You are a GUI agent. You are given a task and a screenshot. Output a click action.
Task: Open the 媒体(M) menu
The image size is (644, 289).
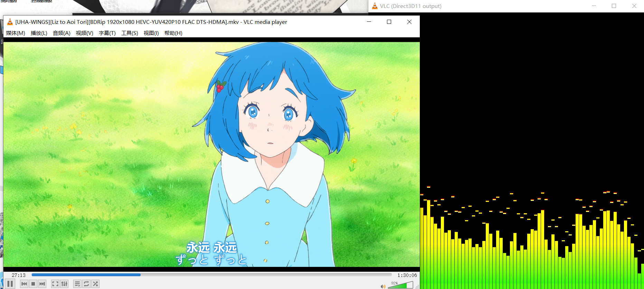click(x=16, y=33)
